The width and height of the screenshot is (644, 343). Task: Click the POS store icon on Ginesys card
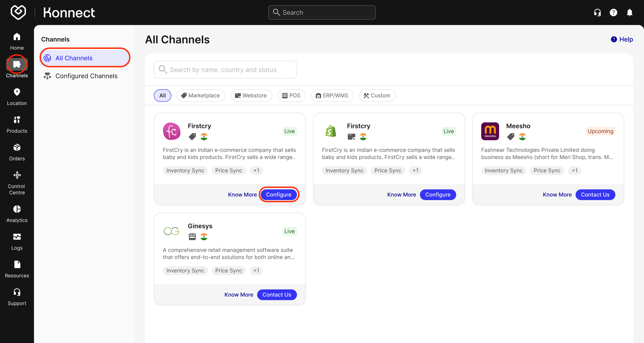coord(192,237)
